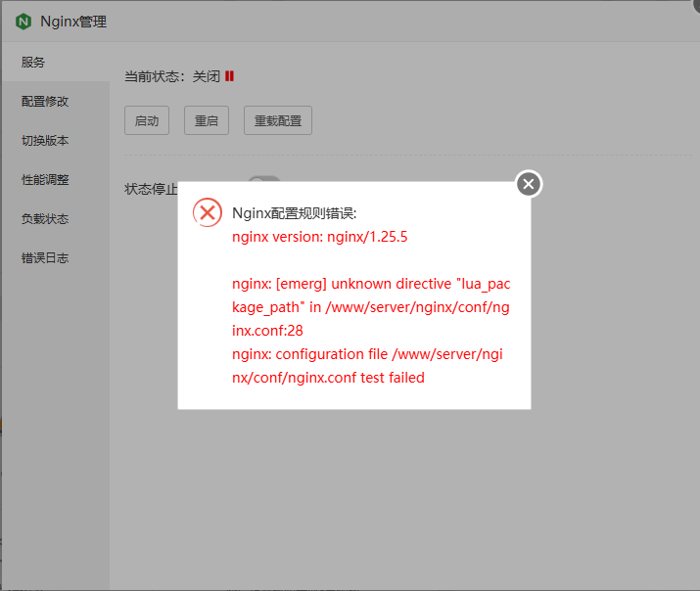The height and width of the screenshot is (591, 700).
Task: Click the red error X icon in the dialog
Action: [208, 212]
